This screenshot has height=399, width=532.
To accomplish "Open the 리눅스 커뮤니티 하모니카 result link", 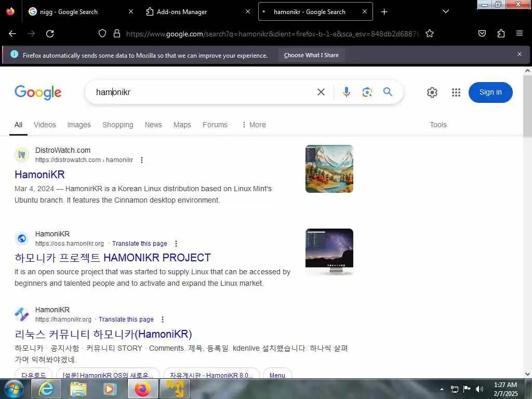I will coord(103,334).
